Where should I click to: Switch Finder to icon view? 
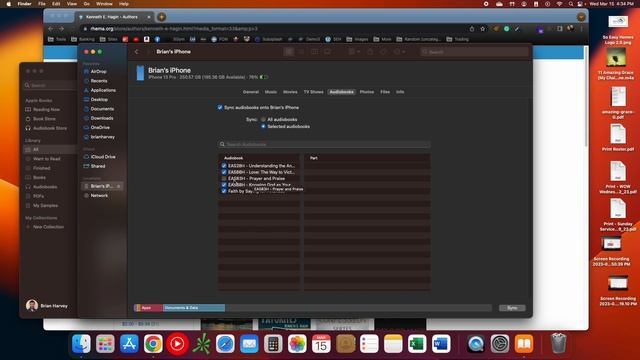tap(289, 52)
